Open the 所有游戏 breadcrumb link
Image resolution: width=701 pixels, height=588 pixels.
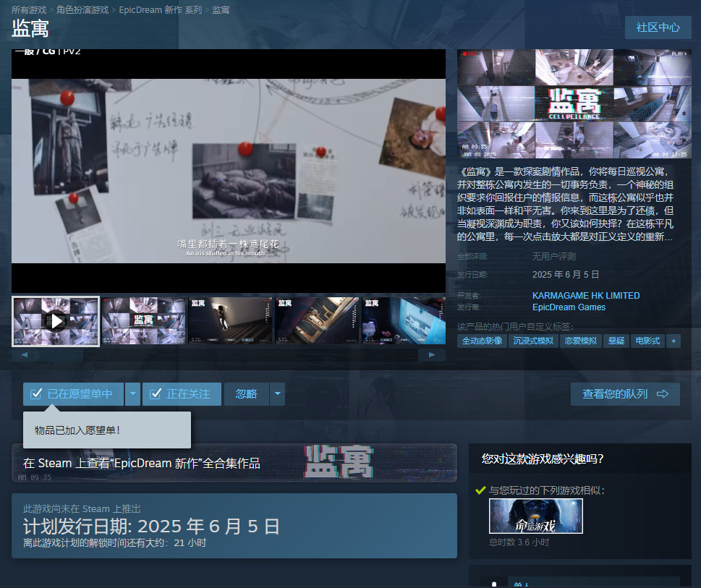click(29, 10)
